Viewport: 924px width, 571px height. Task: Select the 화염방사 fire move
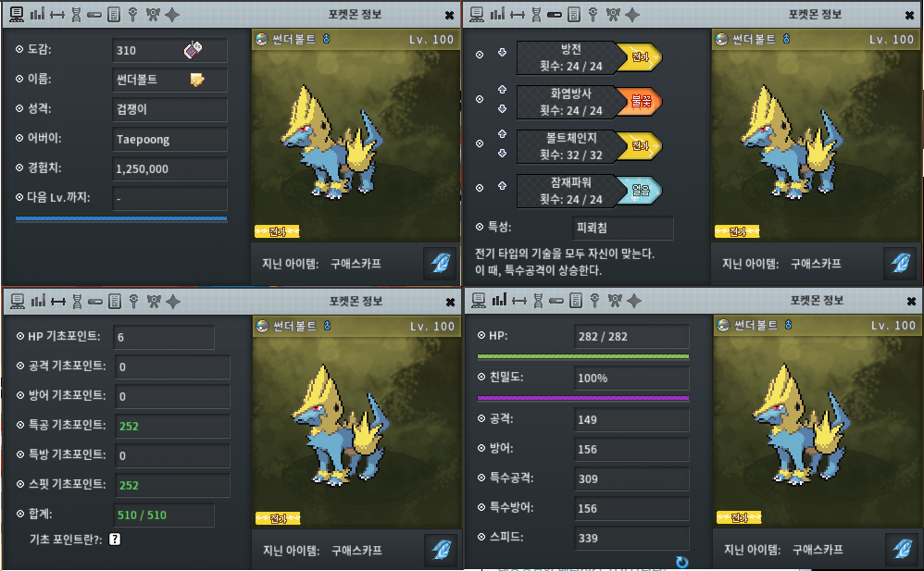pos(589,102)
